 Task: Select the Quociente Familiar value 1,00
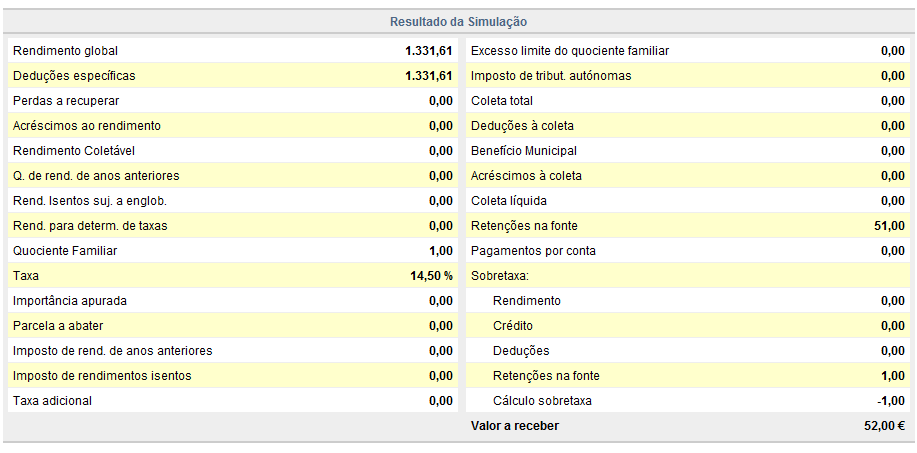pyautogui.click(x=441, y=251)
